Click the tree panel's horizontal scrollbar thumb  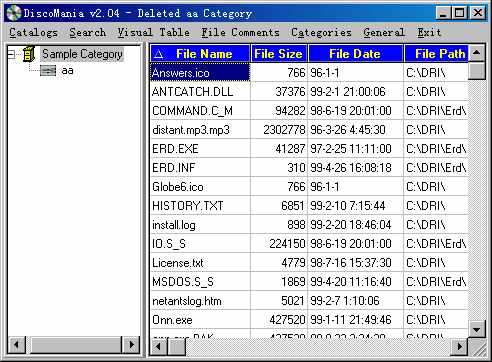pos(76,345)
